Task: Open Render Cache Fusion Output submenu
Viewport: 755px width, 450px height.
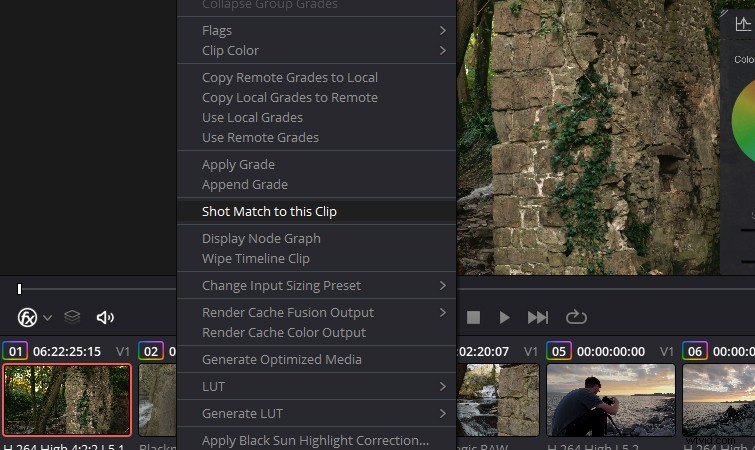Action: (316, 313)
